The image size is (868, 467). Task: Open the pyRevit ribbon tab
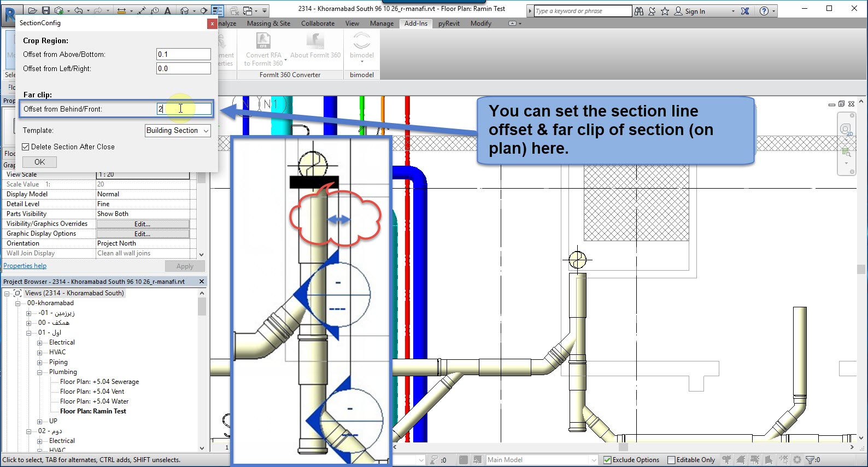click(x=449, y=24)
